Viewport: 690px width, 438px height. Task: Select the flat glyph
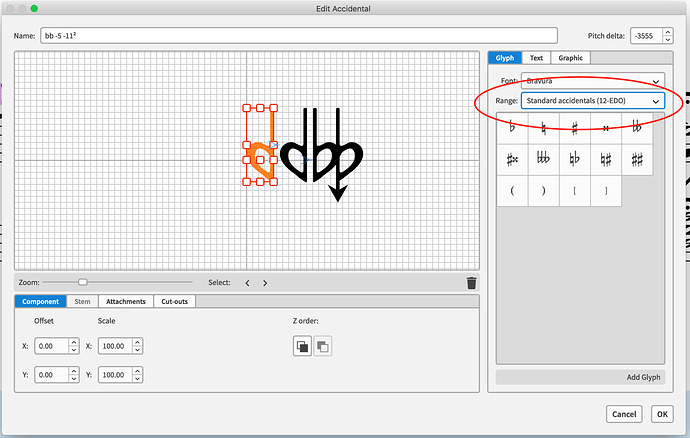512,128
